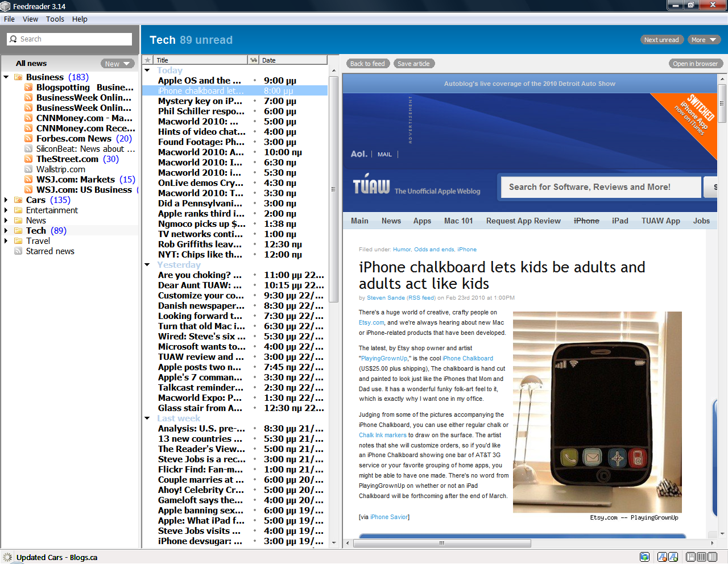Screen dimensions: 728x564
Task: Toggle unread dot on 'Dear Aunt TUAW:' row
Action: coord(254,285)
